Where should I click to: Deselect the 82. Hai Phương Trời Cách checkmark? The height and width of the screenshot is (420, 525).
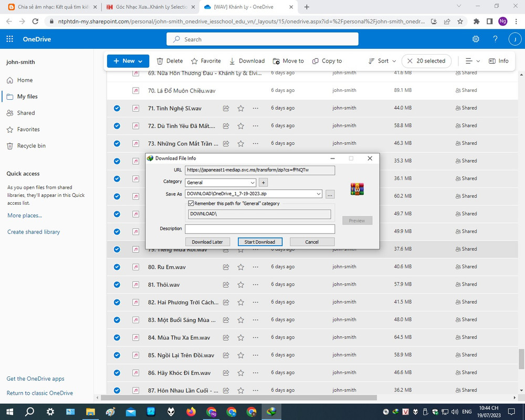117,302
